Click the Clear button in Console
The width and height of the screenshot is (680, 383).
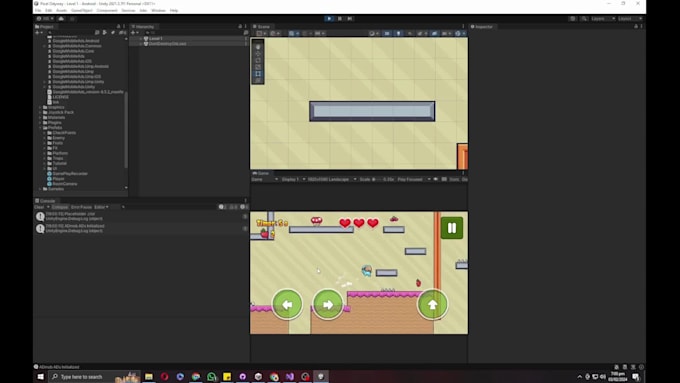pos(39,207)
